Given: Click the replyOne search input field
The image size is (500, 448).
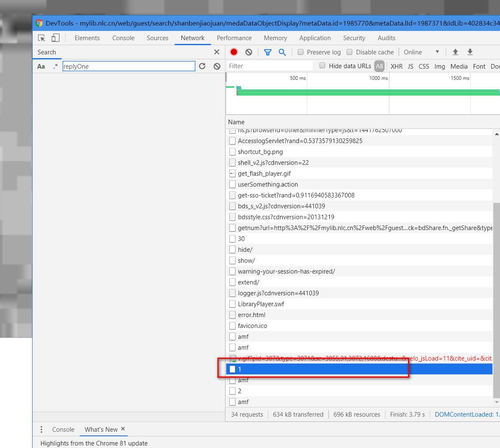Looking at the screenshot, I should pyautogui.click(x=129, y=66).
